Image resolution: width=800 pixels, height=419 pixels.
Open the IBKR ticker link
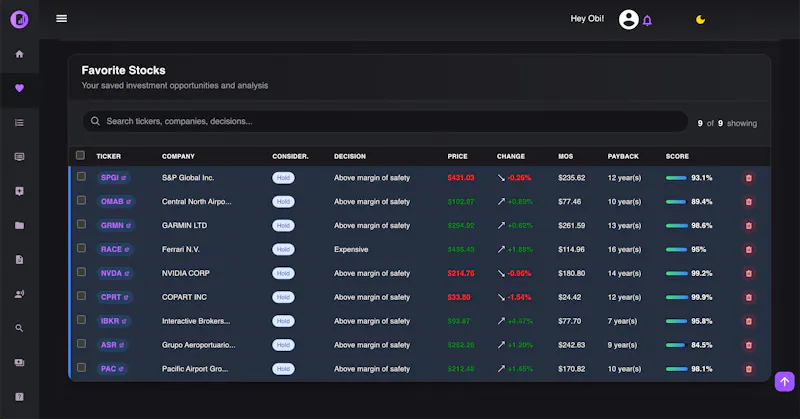tap(113, 321)
